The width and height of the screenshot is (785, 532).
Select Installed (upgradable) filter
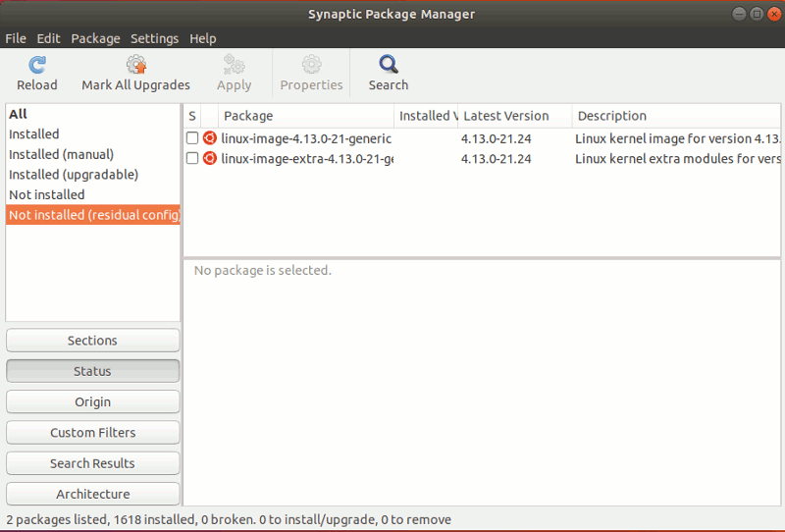(92, 175)
